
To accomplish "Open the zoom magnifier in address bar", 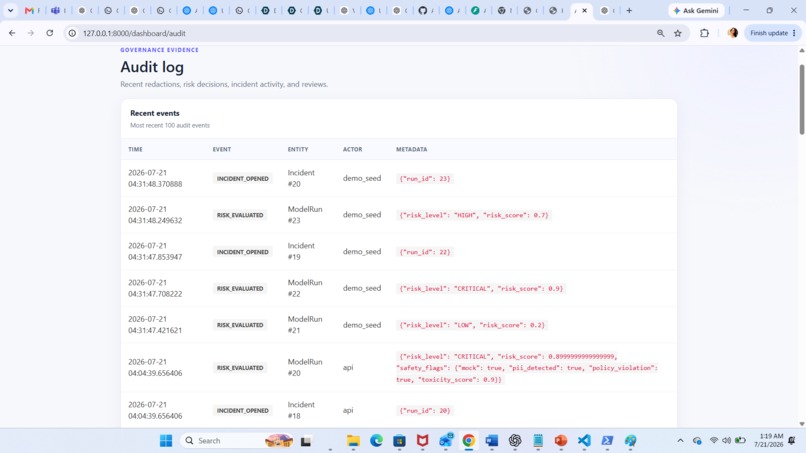I will (x=661, y=33).
